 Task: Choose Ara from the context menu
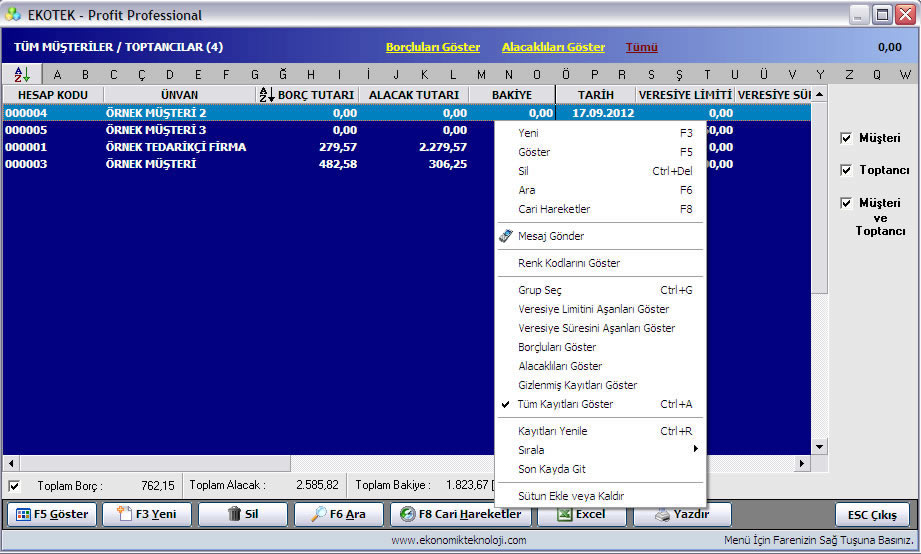click(600, 190)
